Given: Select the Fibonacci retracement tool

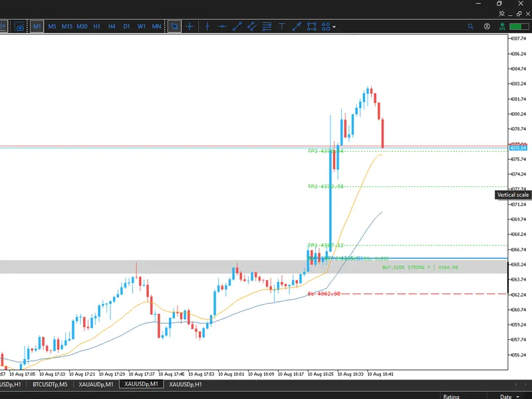Looking at the screenshot, I should [x=267, y=27].
